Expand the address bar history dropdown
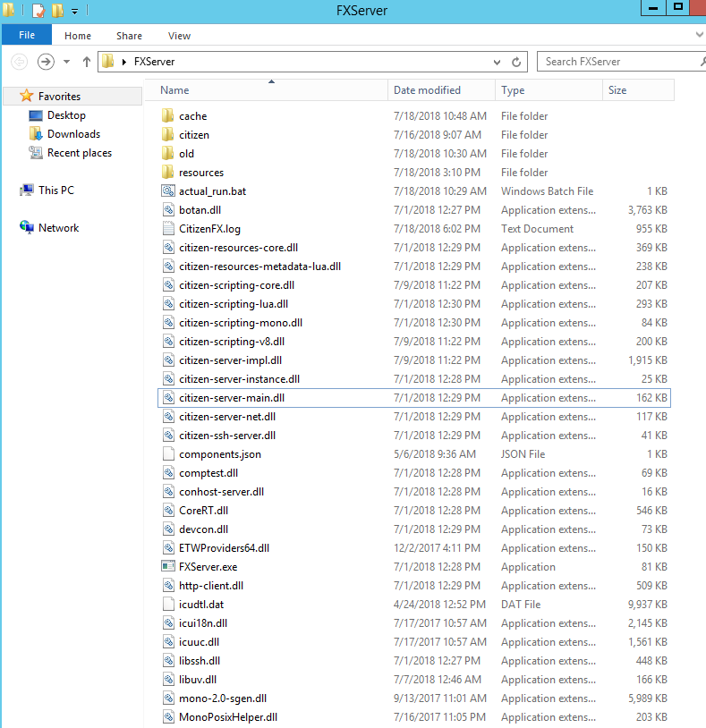The image size is (706, 728). 497,62
